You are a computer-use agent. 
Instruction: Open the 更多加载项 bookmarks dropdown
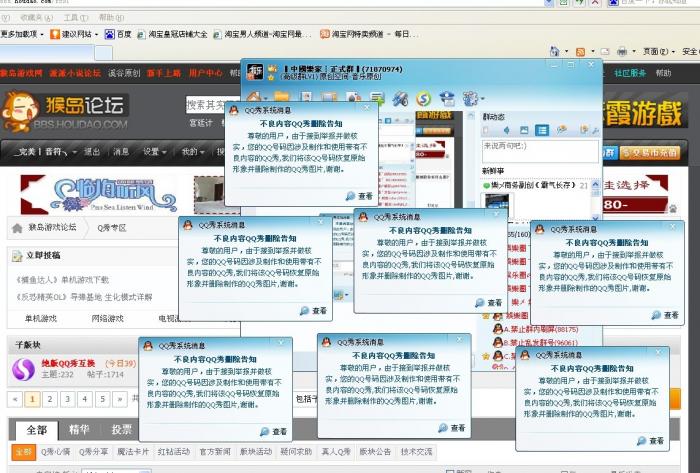[22, 34]
